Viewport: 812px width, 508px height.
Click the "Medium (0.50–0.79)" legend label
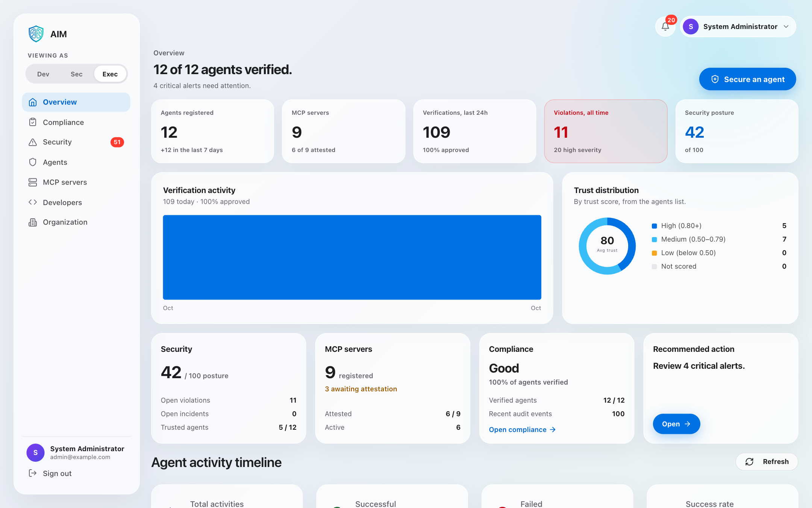point(693,239)
